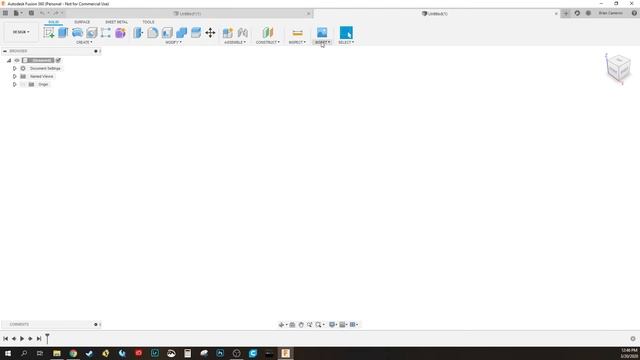Open the Insert dropdown menu
Viewport: 640px width, 360px height.
tap(322, 42)
